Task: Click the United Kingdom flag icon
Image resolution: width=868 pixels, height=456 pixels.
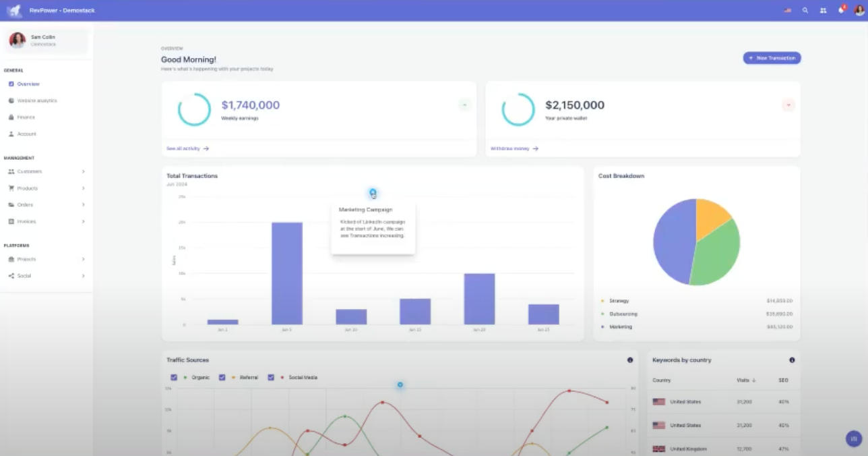Action: click(658, 449)
